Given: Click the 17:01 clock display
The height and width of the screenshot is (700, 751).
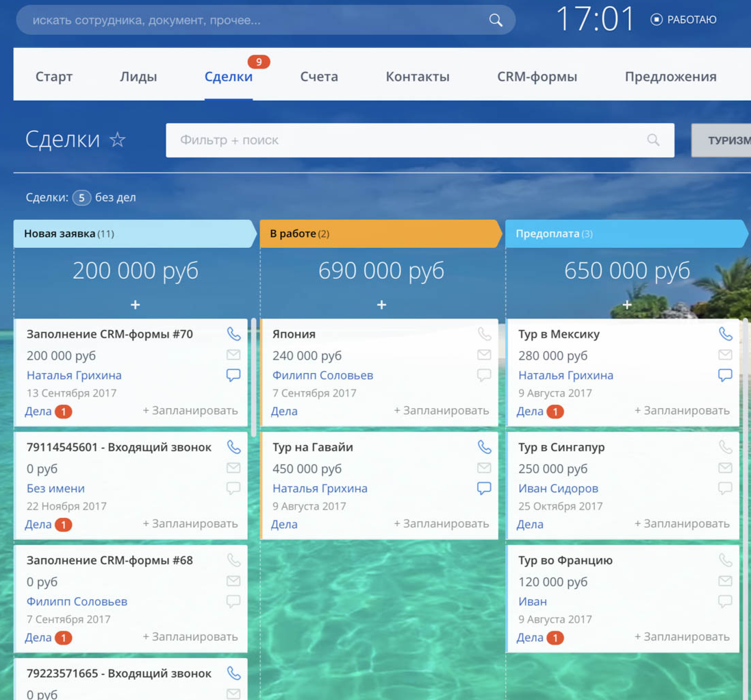Looking at the screenshot, I should click(x=596, y=20).
